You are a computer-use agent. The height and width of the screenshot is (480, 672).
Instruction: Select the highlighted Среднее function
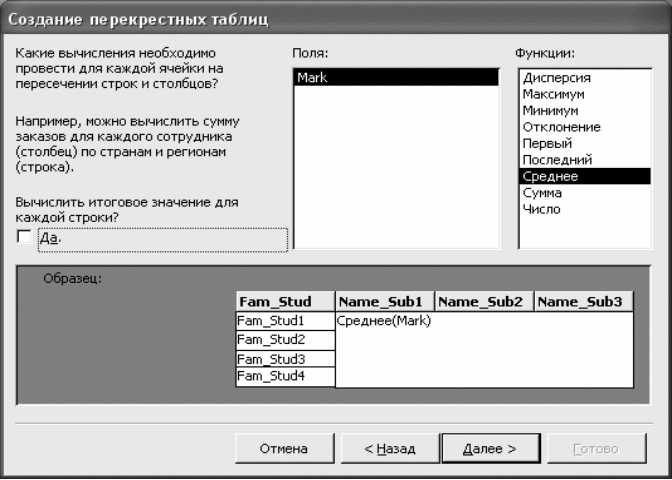[585, 176]
